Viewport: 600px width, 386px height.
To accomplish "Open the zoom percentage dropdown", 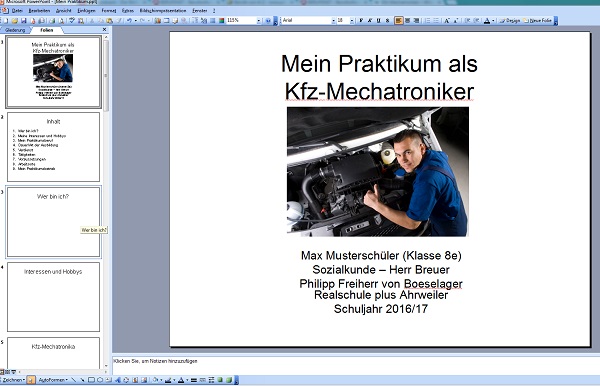I will (259, 21).
